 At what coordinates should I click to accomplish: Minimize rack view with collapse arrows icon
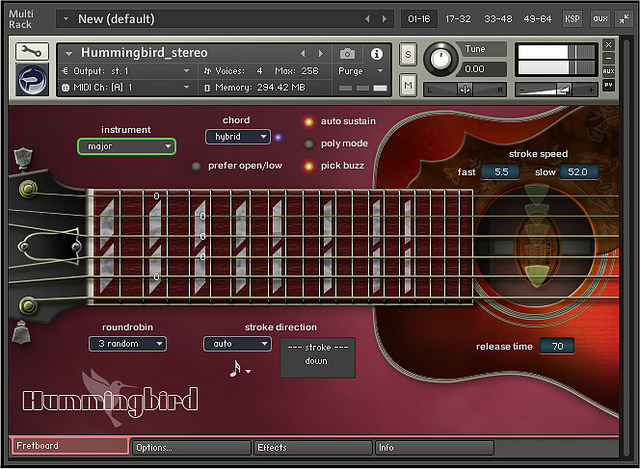pyautogui.click(x=624, y=19)
